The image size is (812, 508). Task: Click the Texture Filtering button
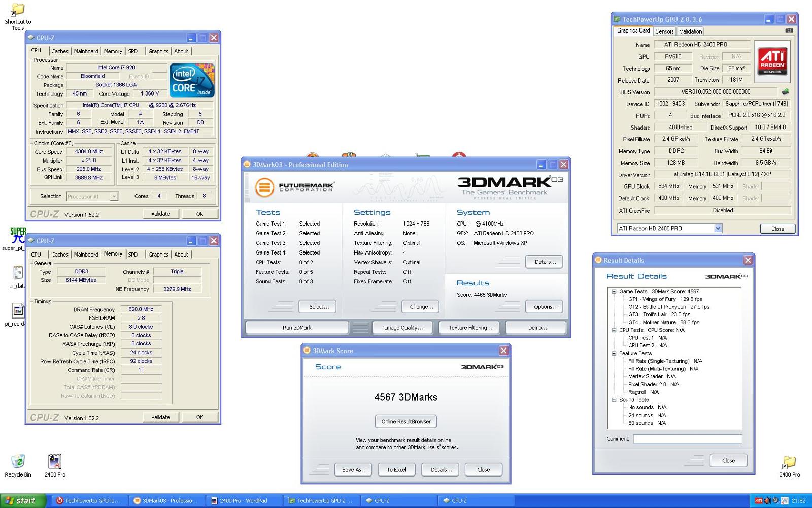(x=470, y=328)
